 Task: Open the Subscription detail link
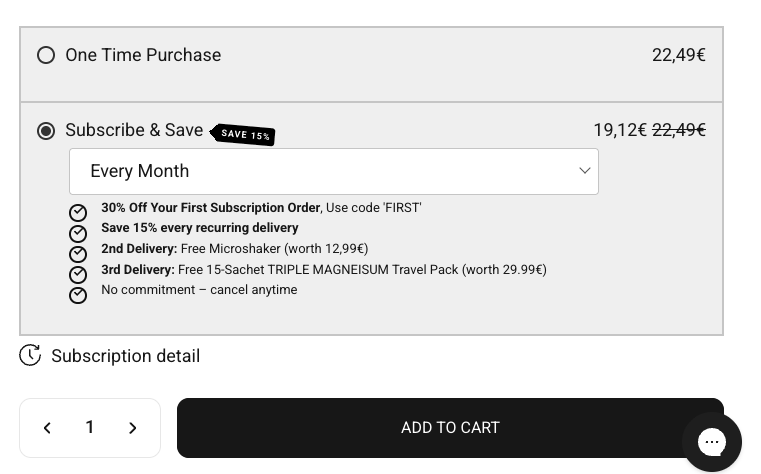click(125, 356)
